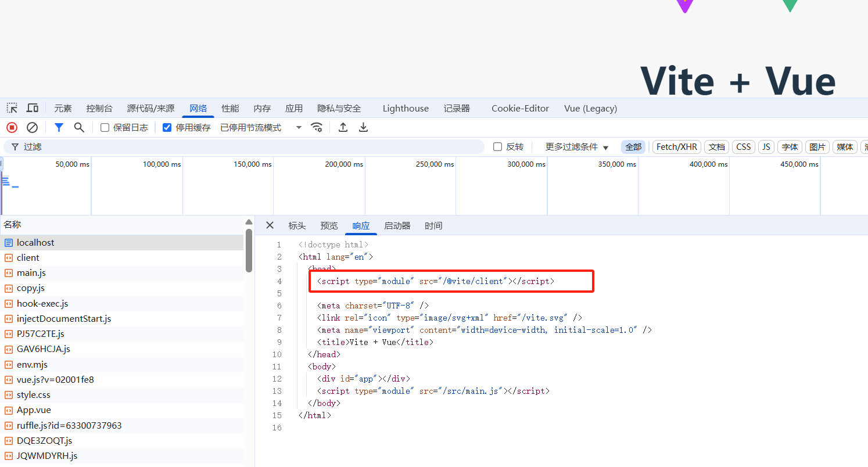Show the 预览 details tab

coord(329,225)
